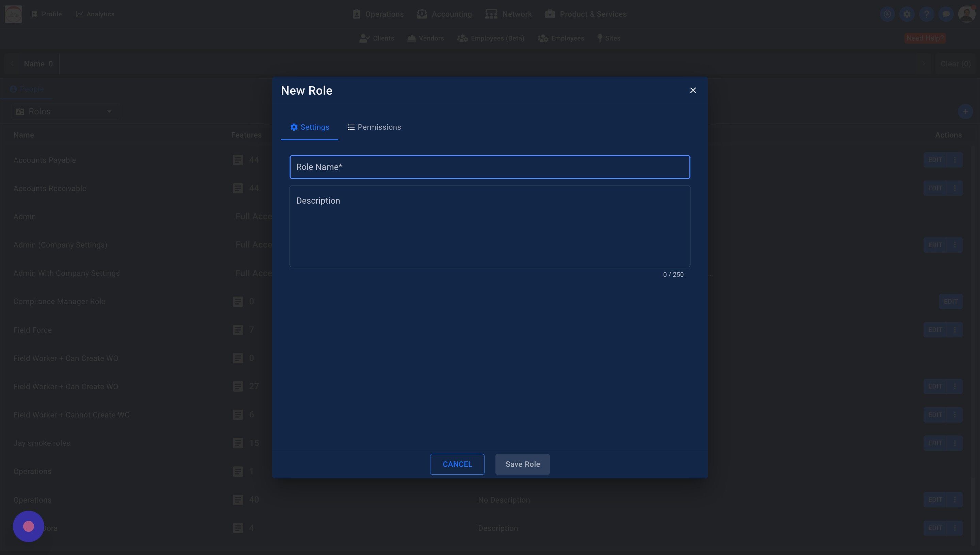Open the Roles dropdown selector
The height and width of the screenshot is (555, 980).
(x=65, y=111)
